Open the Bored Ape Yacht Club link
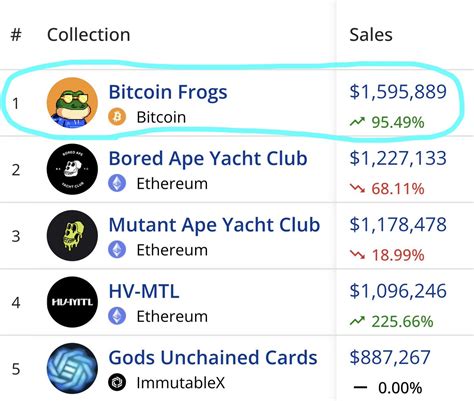The height and width of the screenshot is (401, 474). (208, 158)
